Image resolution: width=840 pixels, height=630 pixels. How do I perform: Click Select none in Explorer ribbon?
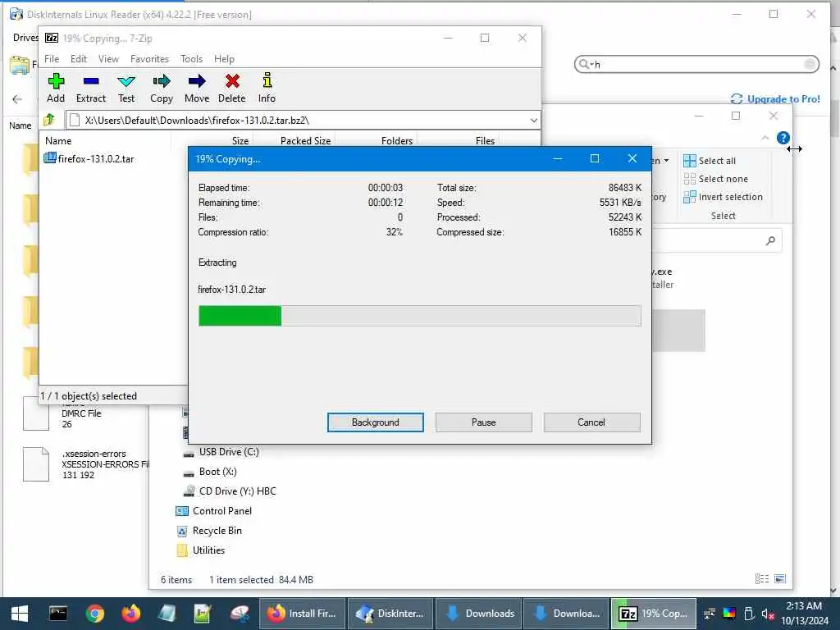(x=715, y=179)
